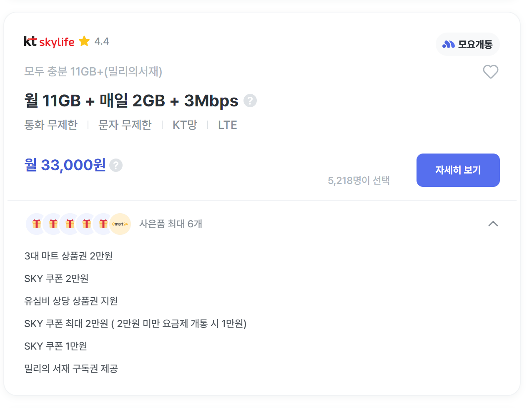532x408 pixels.
Task: Click the 모요개통 badge
Action: pyautogui.click(x=468, y=44)
